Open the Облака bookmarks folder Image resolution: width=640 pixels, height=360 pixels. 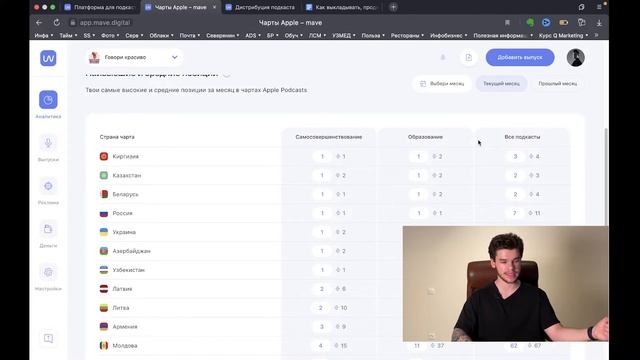161,36
